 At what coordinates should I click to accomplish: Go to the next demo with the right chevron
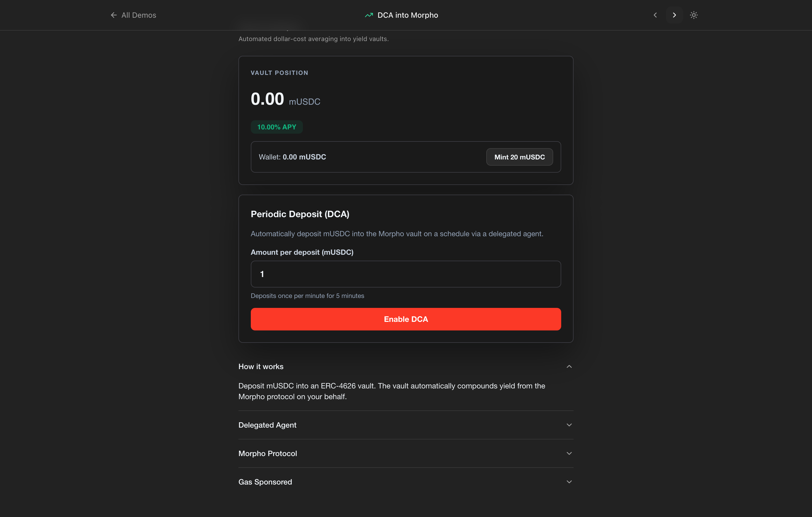pos(674,15)
